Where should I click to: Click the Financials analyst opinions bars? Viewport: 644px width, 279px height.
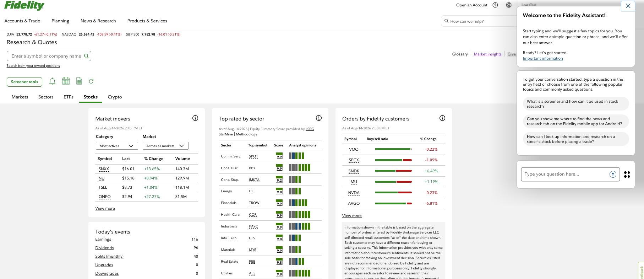[x=298, y=203]
